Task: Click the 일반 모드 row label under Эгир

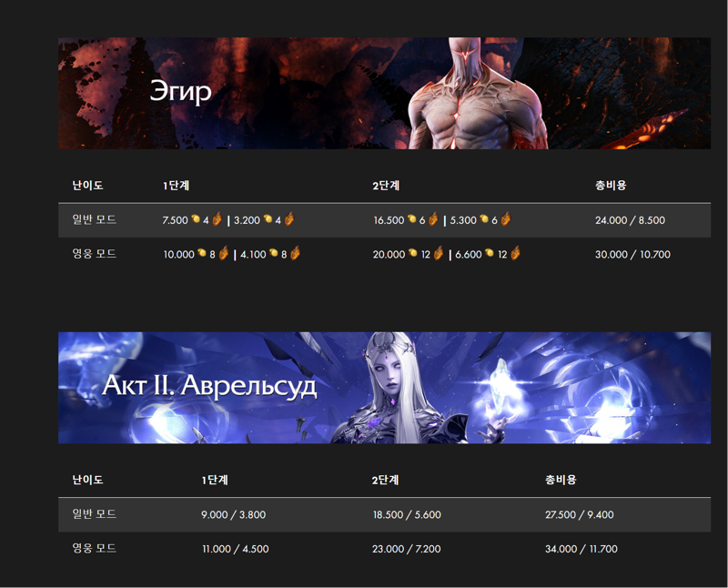Action: 95,219
